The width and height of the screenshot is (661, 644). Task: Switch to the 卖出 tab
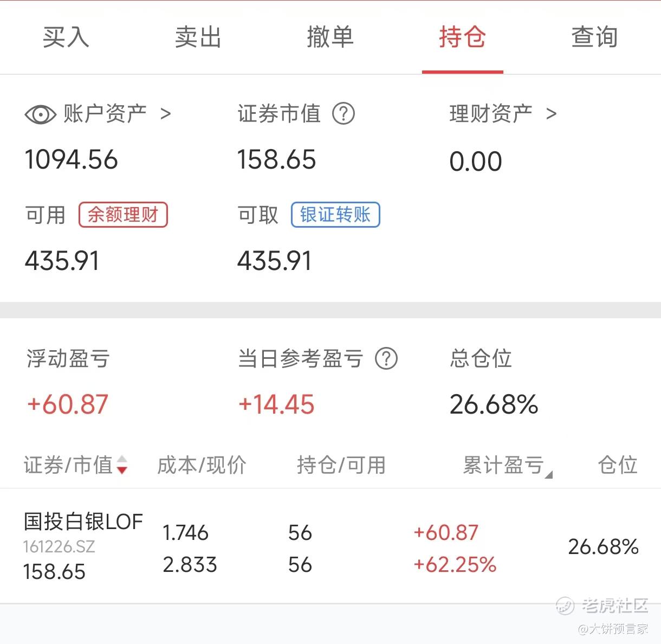tap(198, 37)
